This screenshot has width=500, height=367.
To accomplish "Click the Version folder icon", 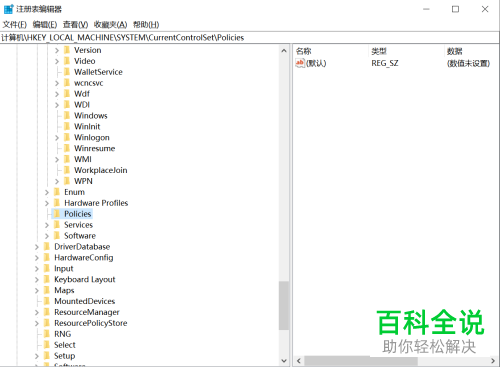I will pos(67,50).
